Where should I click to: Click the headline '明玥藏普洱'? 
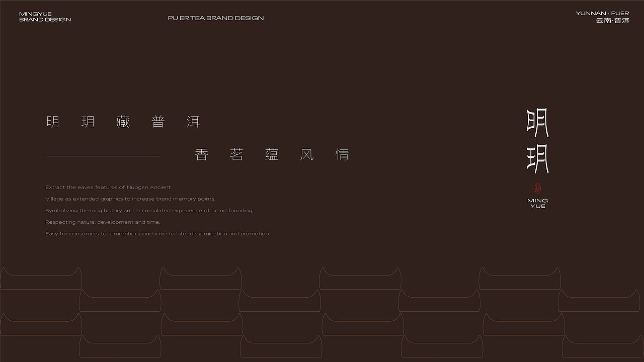point(123,122)
